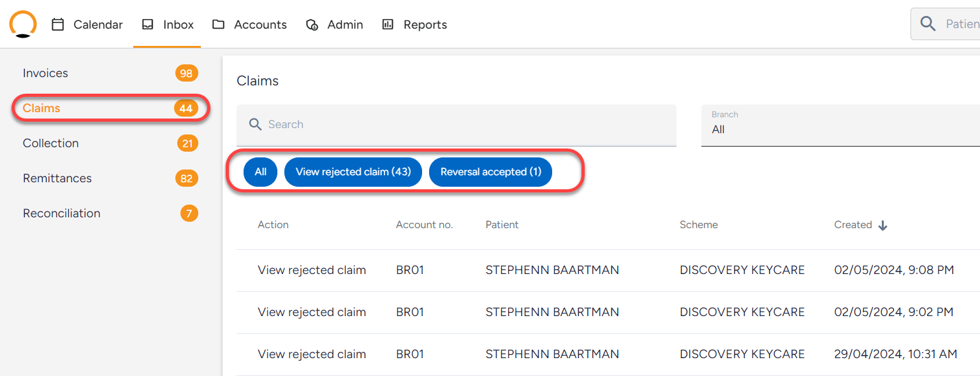Click the claims Search field
Image resolution: width=980 pixels, height=376 pixels.
(456, 126)
